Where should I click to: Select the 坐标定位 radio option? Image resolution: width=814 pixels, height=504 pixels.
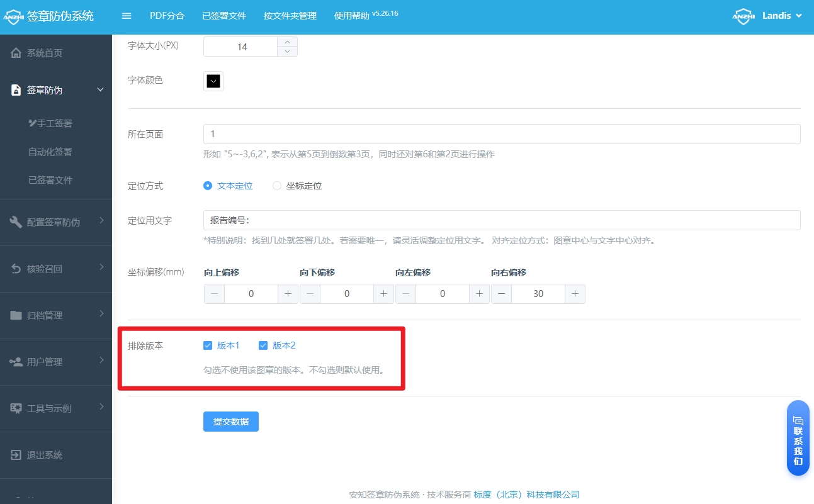tap(277, 186)
